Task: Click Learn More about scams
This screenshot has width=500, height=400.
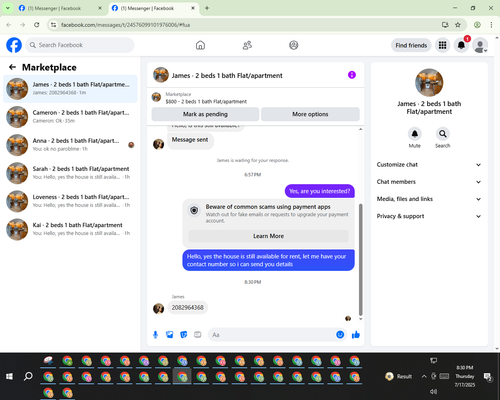Action: pyautogui.click(x=268, y=236)
